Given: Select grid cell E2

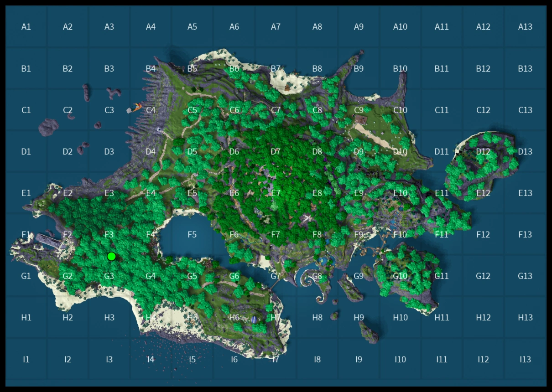Looking at the screenshot, I should [68, 193].
